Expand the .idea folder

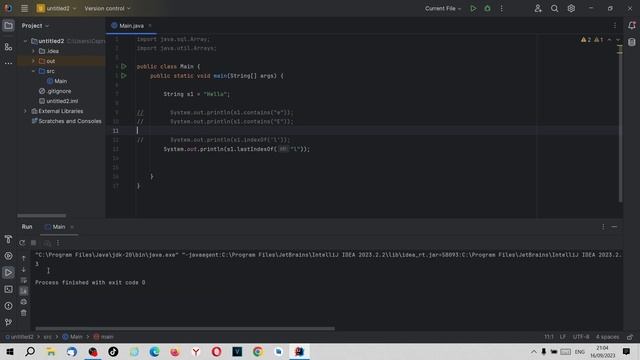pyautogui.click(x=33, y=51)
